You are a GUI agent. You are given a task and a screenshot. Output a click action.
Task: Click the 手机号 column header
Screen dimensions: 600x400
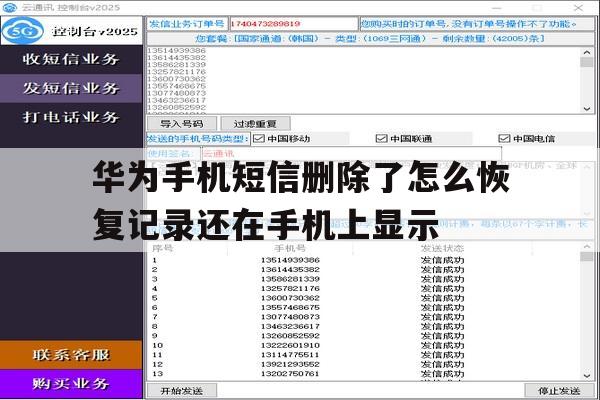point(290,248)
